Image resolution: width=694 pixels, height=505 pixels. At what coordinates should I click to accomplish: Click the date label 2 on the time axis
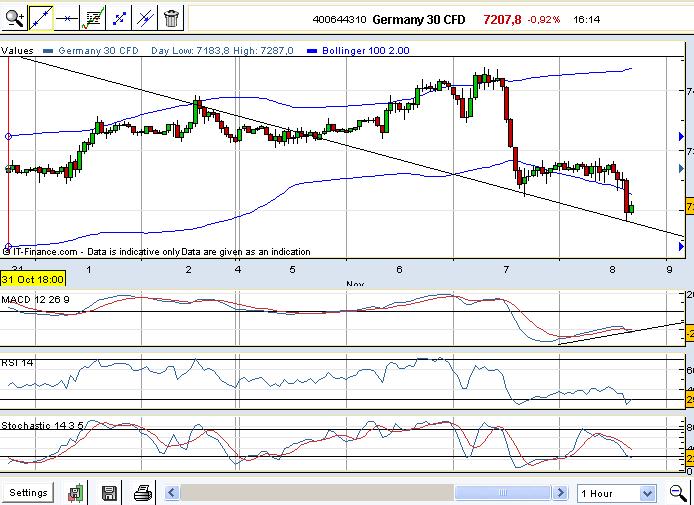[189, 270]
